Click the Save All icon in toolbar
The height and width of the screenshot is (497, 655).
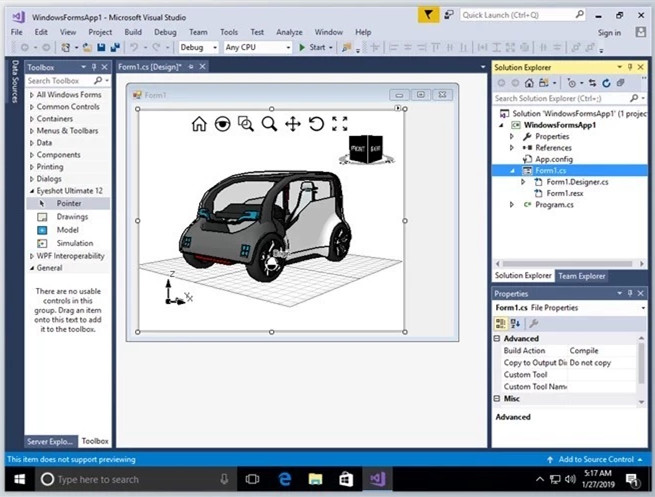pos(115,47)
